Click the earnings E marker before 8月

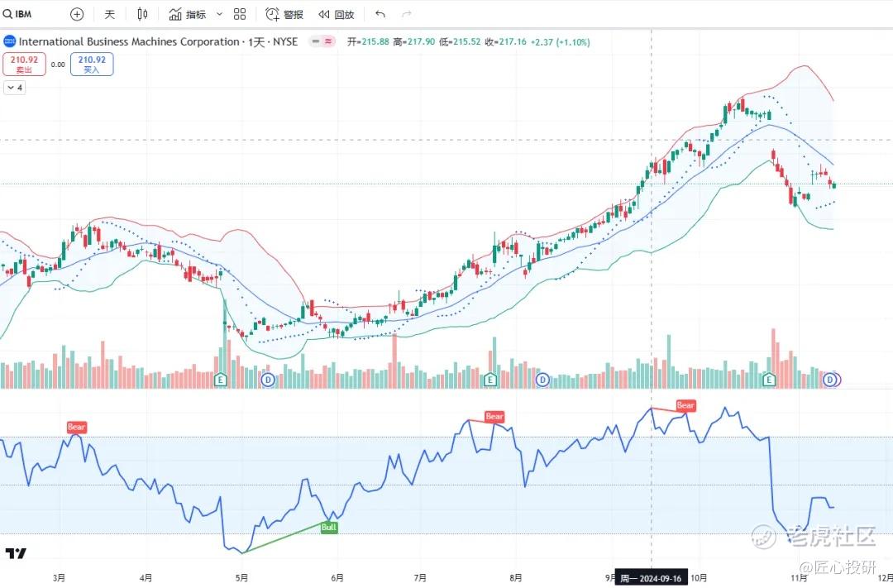(490, 380)
